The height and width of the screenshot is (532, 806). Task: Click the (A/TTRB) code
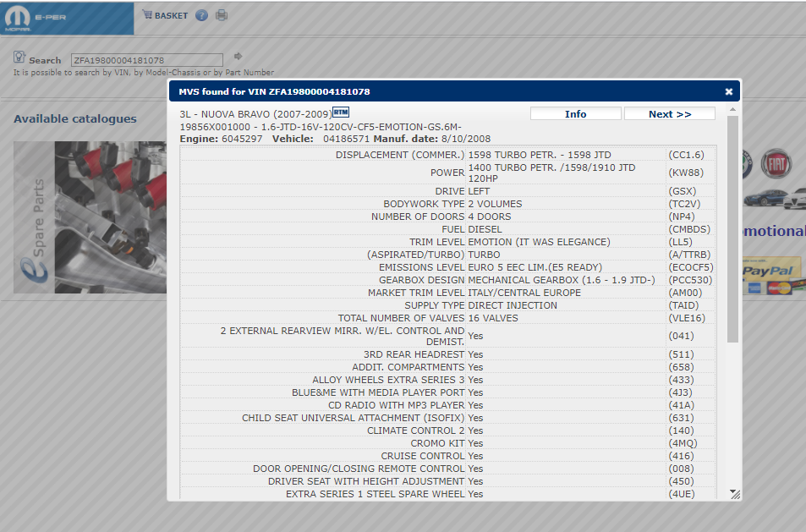coord(689,255)
